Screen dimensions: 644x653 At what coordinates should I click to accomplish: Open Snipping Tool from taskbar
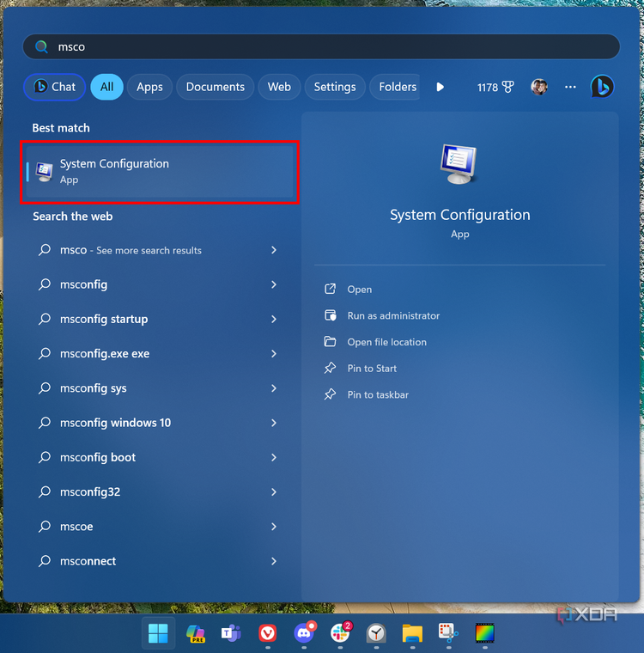pyautogui.click(x=448, y=633)
